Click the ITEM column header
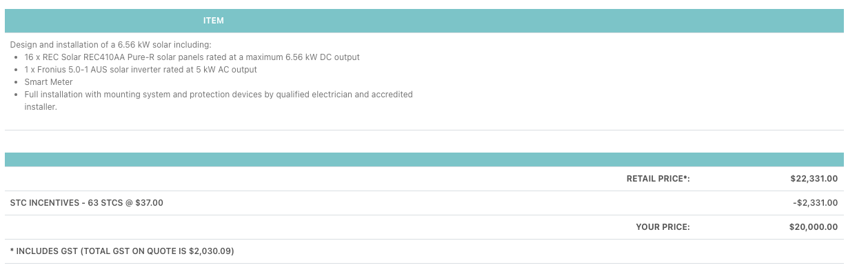This screenshot has height=272, width=868. pyautogui.click(x=213, y=21)
